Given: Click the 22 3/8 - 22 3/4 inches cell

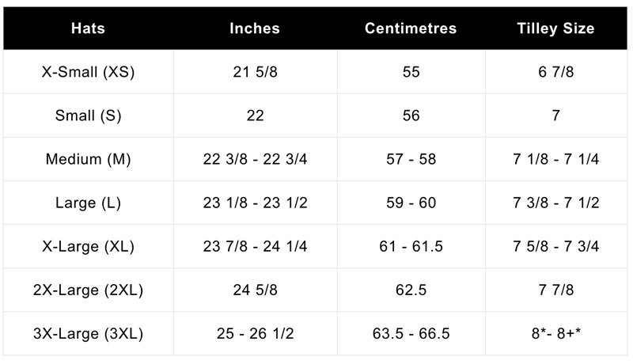Looking at the screenshot, I should 255,159.
